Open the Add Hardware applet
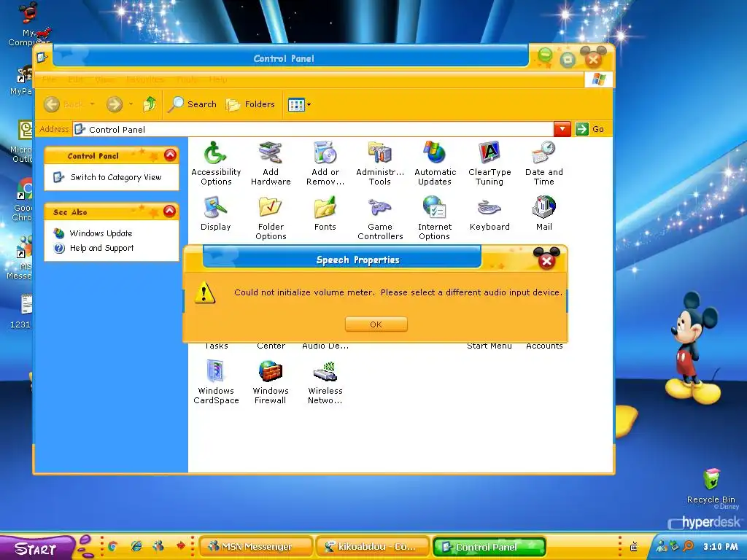The height and width of the screenshot is (560, 747). pos(271,163)
